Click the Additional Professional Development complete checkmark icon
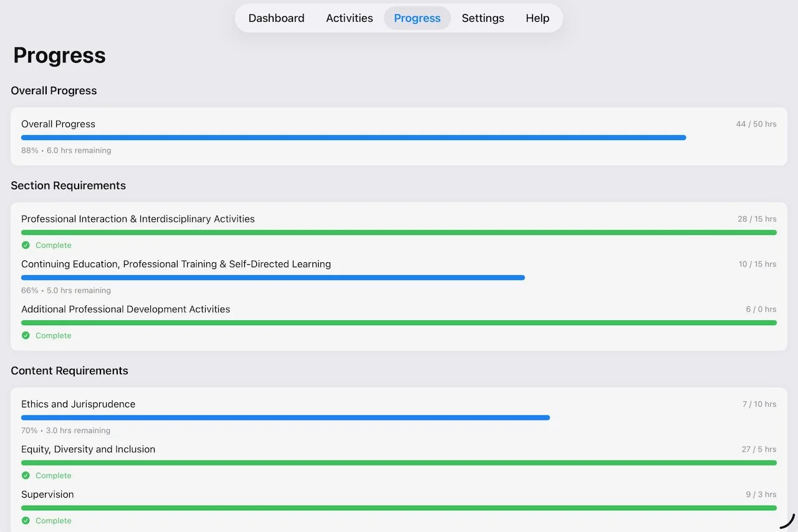This screenshot has height=532, width=798. pyautogui.click(x=26, y=335)
